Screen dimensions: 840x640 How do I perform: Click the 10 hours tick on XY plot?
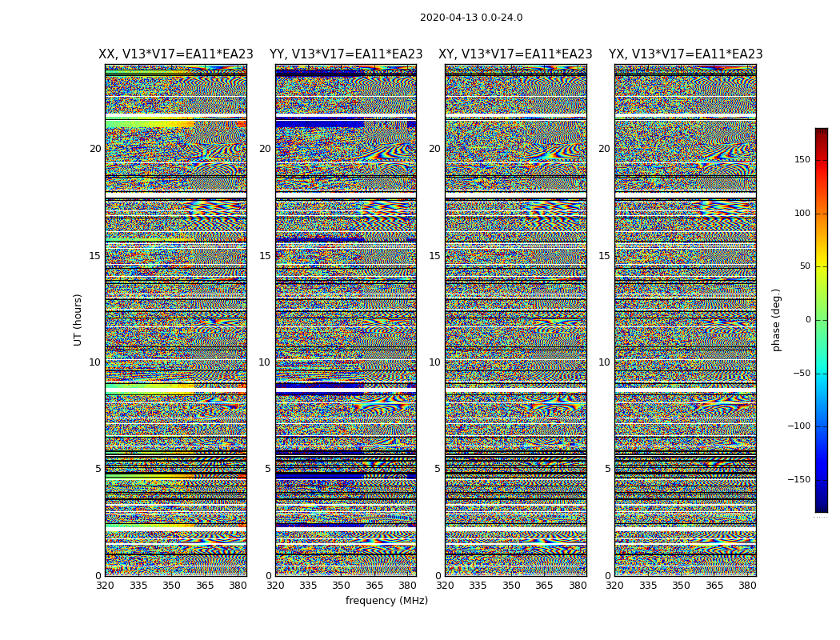pos(435,362)
